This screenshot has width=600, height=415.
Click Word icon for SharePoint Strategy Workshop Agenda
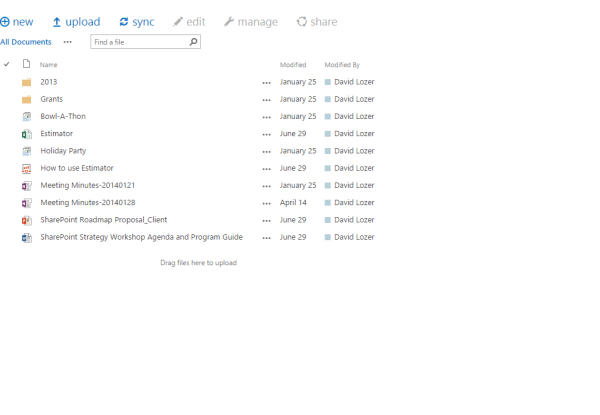(27, 238)
